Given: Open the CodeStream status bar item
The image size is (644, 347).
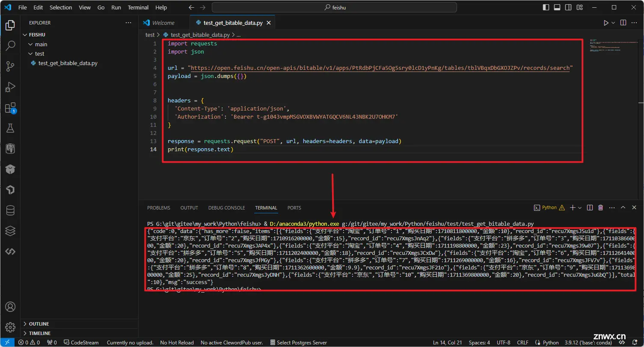Looking at the screenshot, I should click(81, 342).
